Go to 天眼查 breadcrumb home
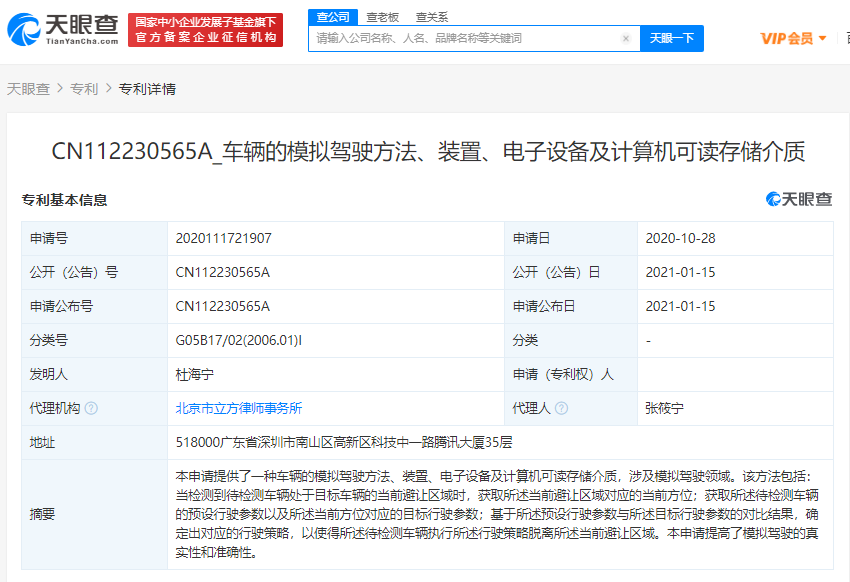Image resolution: width=850 pixels, height=582 pixels. click(x=28, y=89)
